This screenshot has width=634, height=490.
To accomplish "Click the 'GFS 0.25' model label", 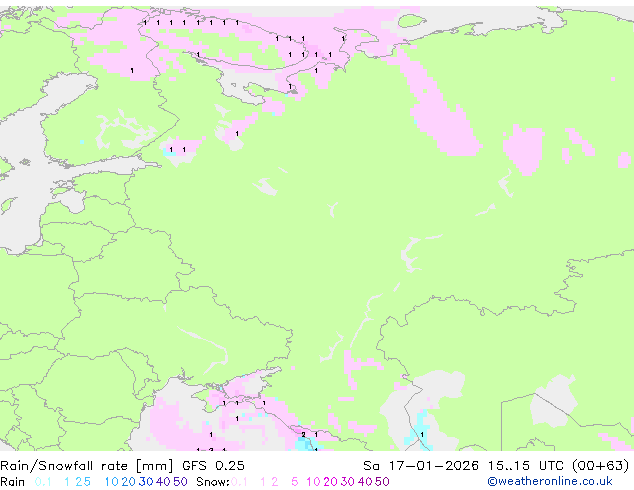I will click(213, 466).
